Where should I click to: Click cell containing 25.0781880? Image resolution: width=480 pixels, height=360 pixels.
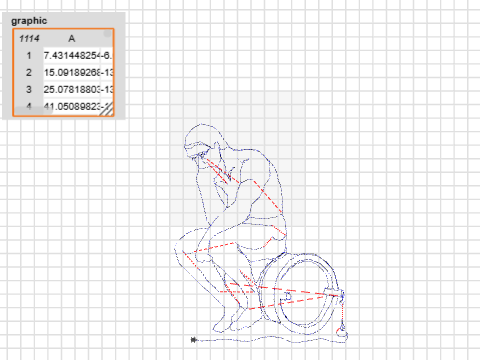pos(72,89)
